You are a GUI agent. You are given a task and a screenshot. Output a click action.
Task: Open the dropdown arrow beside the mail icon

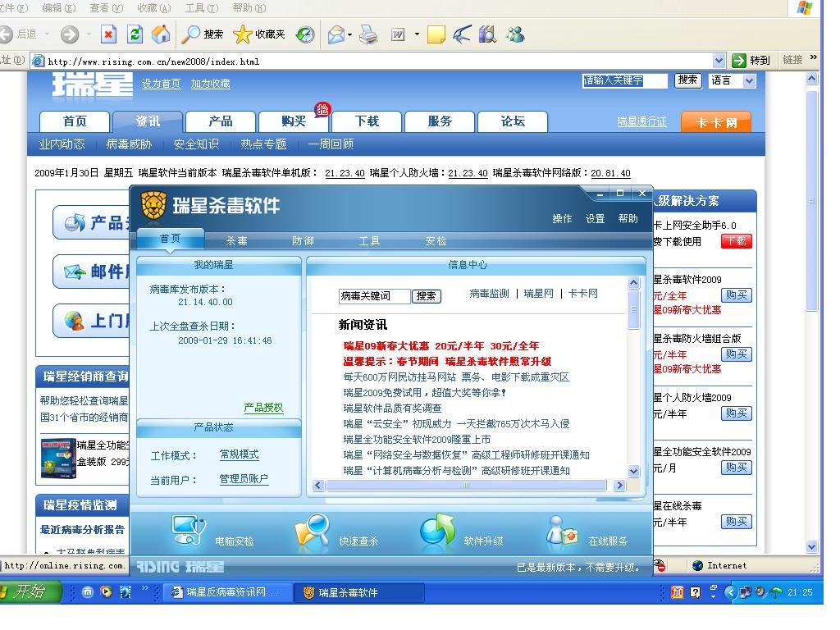(x=349, y=34)
